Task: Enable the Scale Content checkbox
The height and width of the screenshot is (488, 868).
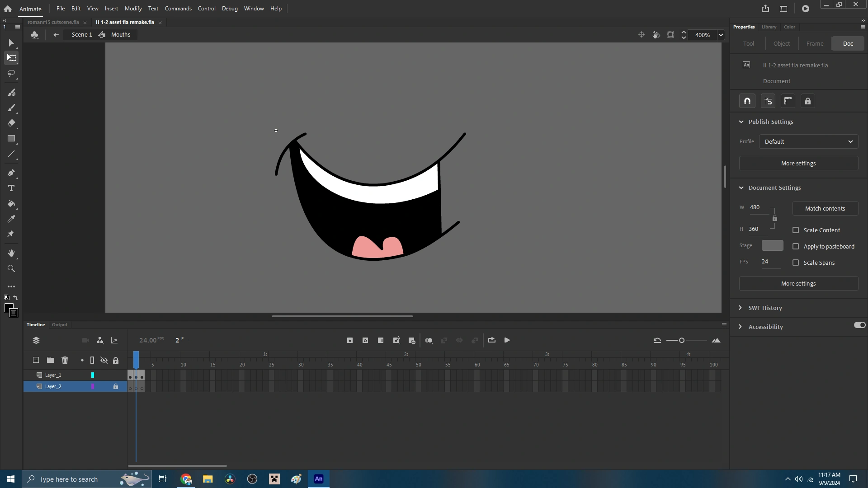Action: pyautogui.click(x=796, y=230)
